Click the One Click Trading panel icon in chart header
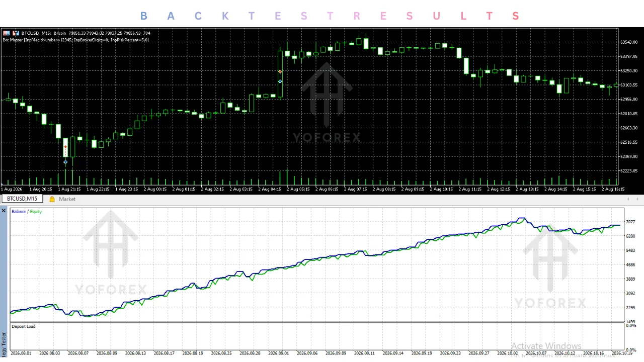The image size is (644, 362). click(7, 33)
